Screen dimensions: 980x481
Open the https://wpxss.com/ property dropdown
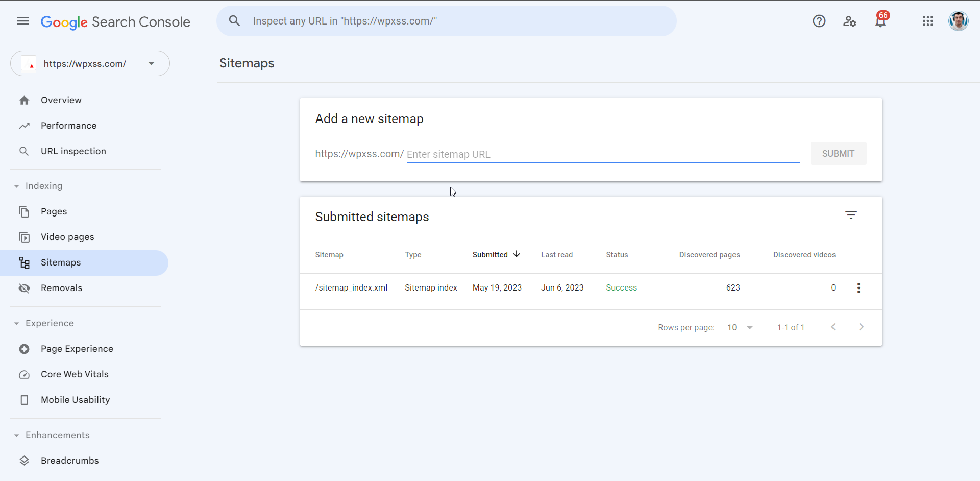pos(90,63)
